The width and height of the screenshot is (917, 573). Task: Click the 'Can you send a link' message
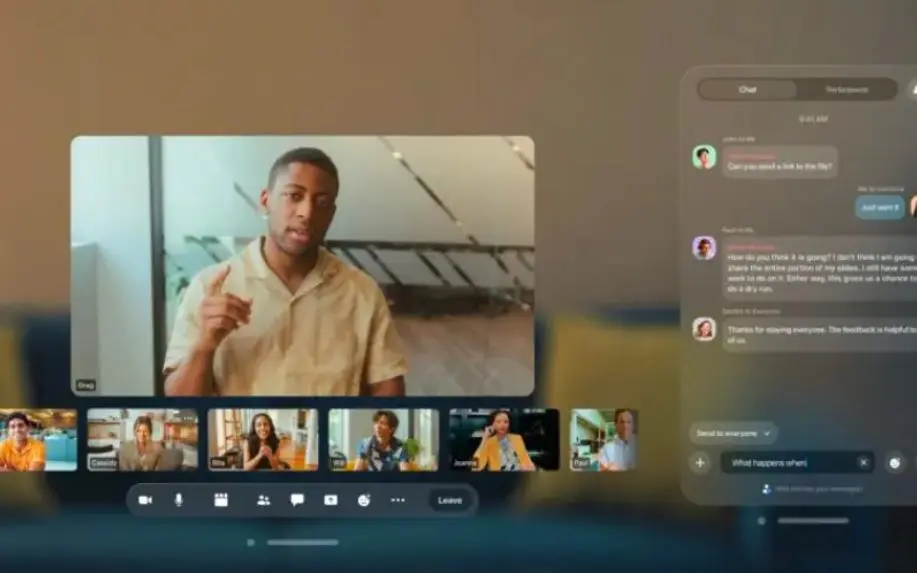tap(780, 162)
